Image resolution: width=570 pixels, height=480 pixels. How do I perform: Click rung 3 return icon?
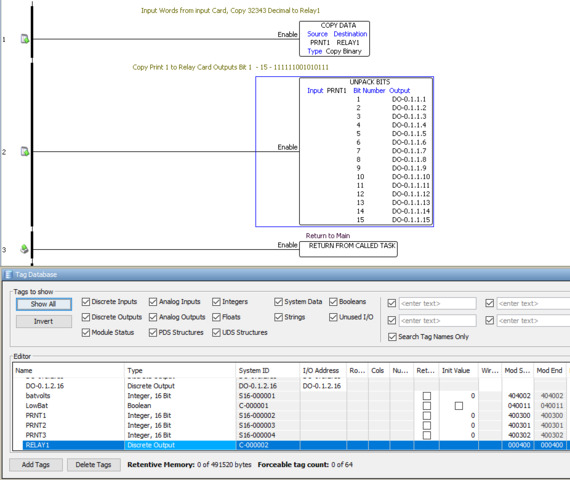pos(24,249)
